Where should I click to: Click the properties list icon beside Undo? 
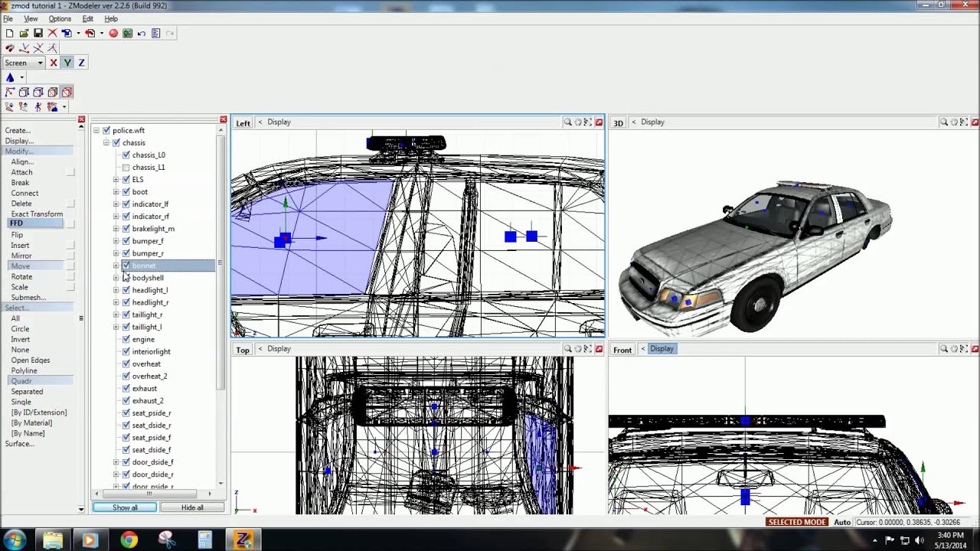[x=155, y=33]
